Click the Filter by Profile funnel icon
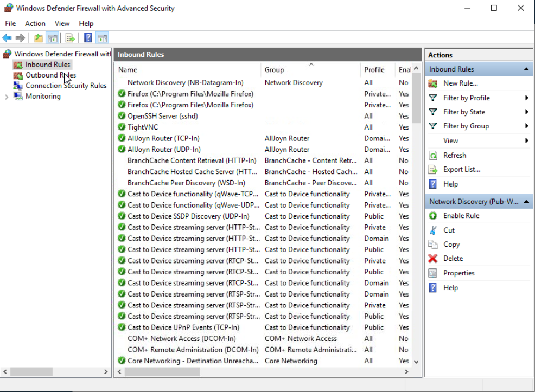This screenshot has width=535, height=392. coord(433,98)
